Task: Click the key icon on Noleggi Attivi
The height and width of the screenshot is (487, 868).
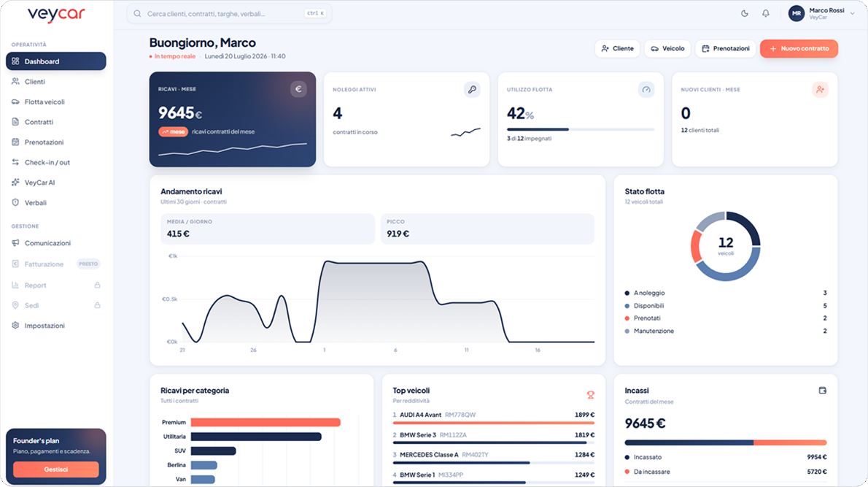Action: pyautogui.click(x=472, y=89)
